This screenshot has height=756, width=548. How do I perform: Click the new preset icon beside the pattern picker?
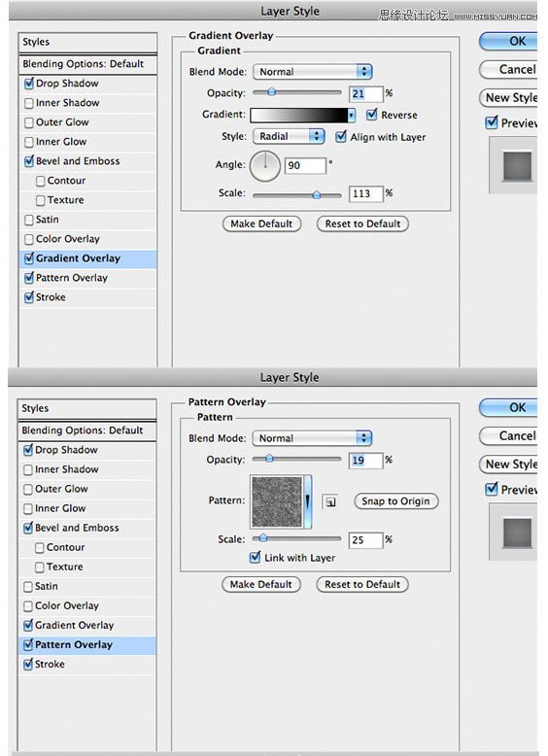[x=330, y=502]
